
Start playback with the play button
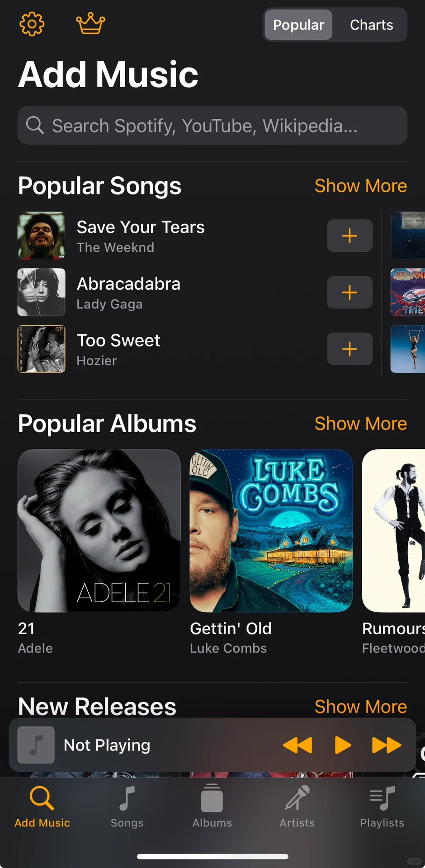343,745
